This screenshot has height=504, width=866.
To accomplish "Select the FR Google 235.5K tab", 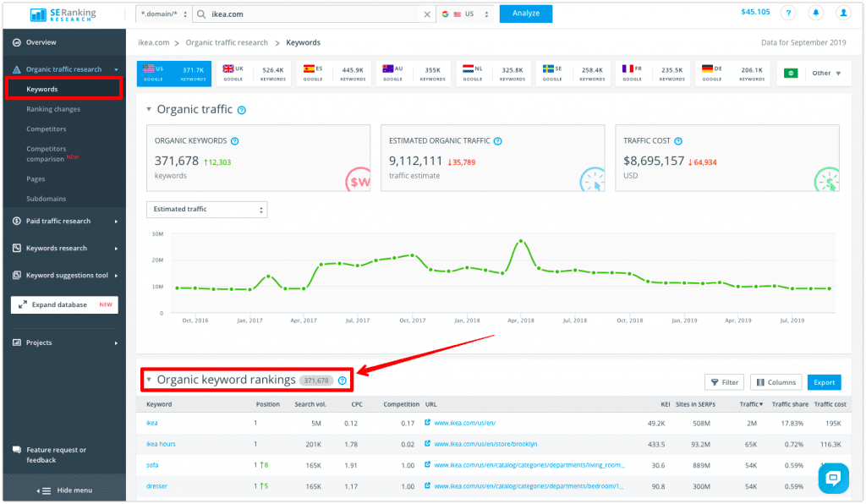I will [652, 74].
